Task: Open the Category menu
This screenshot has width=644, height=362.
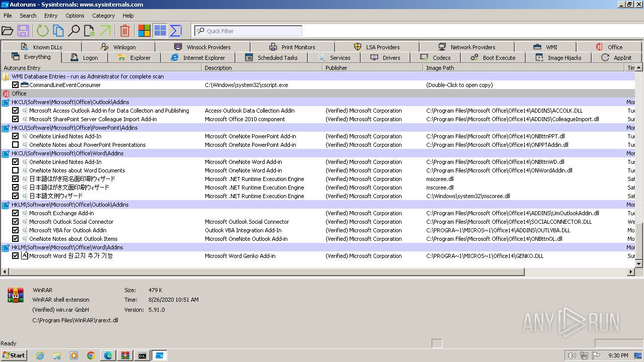Action: (104, 16)
